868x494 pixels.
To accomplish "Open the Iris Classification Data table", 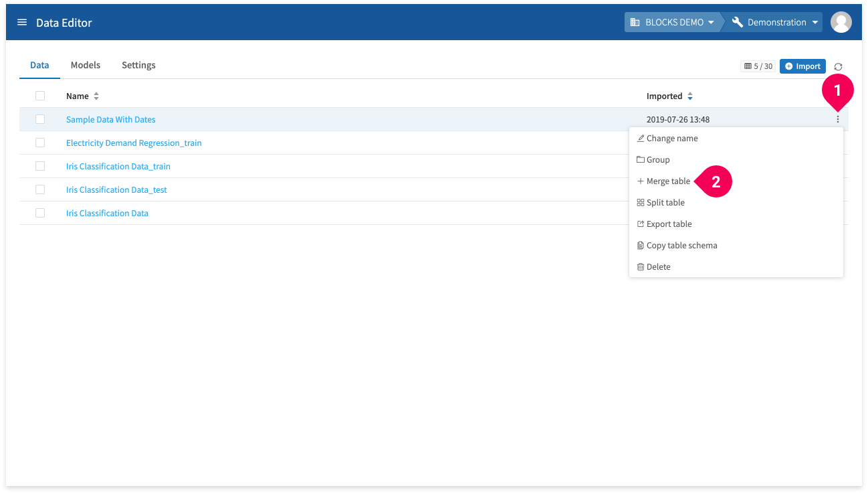I will tap(107, 214).
